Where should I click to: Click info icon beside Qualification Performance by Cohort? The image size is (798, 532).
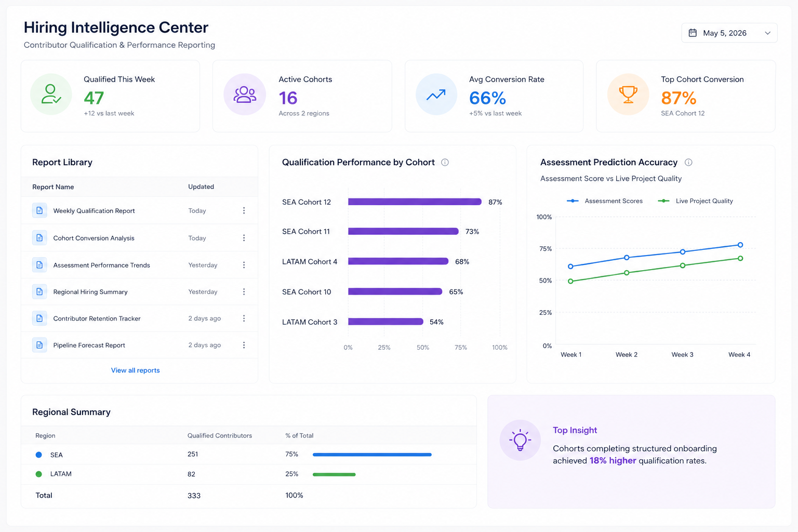[445, 162]
